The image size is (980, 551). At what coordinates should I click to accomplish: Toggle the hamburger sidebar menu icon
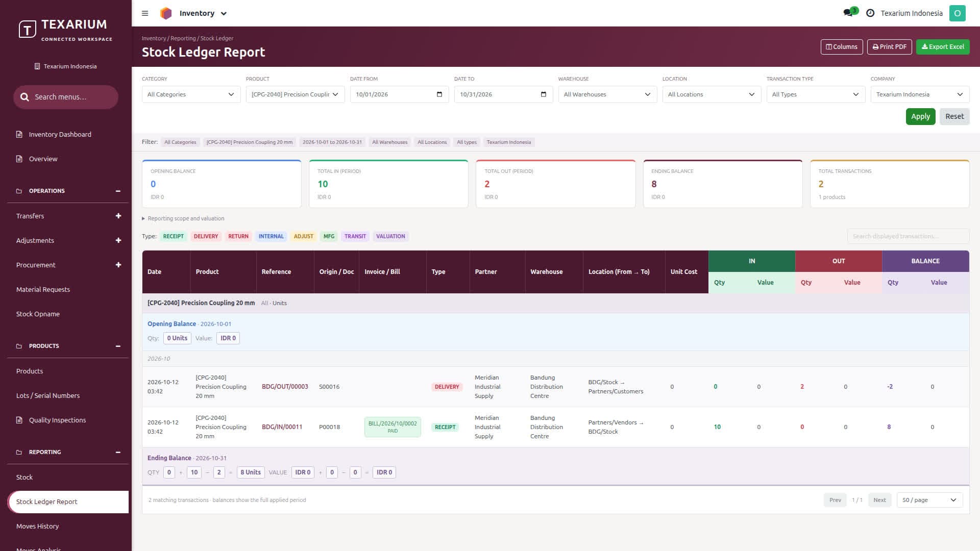click(145, 13)
